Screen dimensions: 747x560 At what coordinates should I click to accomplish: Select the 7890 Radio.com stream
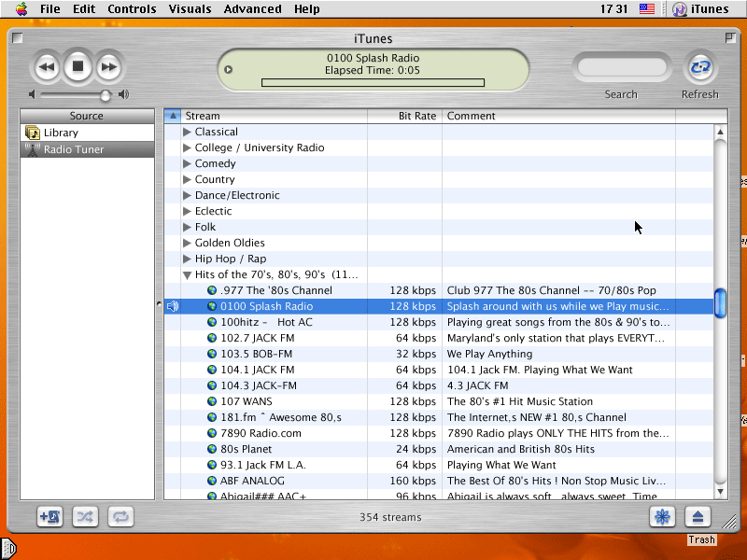439,433
